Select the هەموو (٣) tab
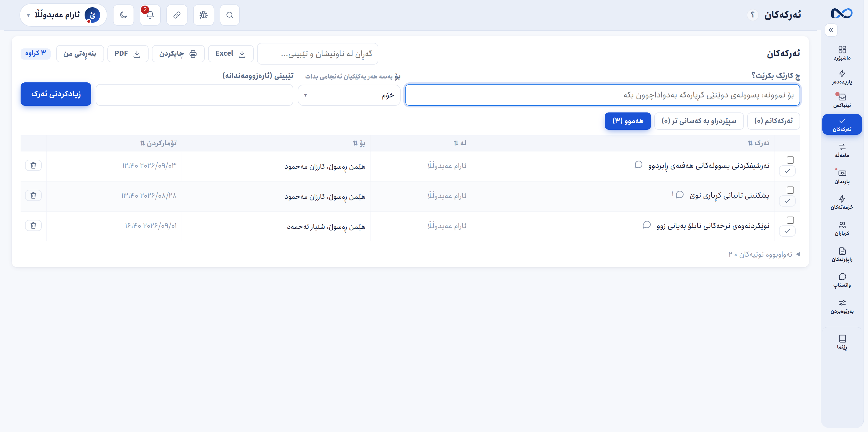The width and height of the screenshot is (868, 432). (x=627, y=121)
